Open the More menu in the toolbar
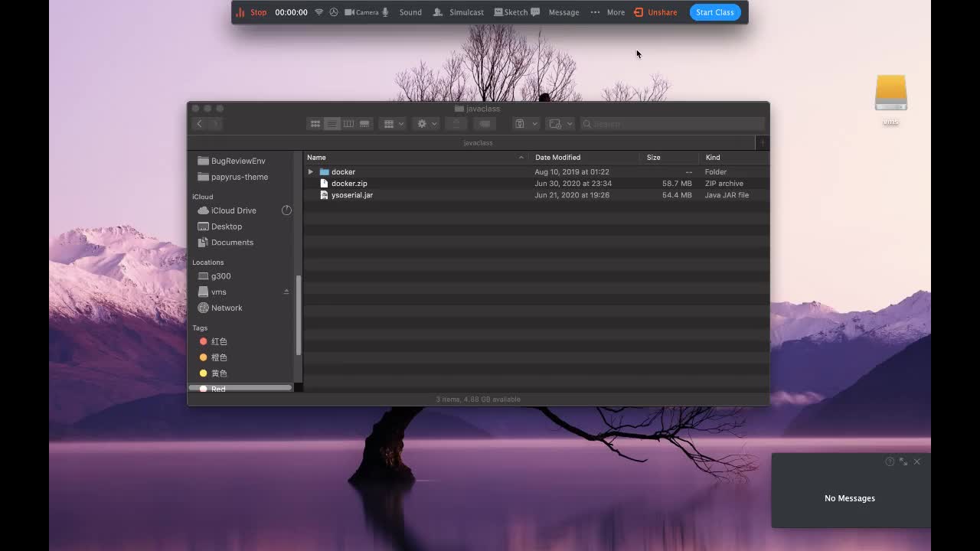Image resolution: width=980 pixels, height=551 pixels. point(608,12)
